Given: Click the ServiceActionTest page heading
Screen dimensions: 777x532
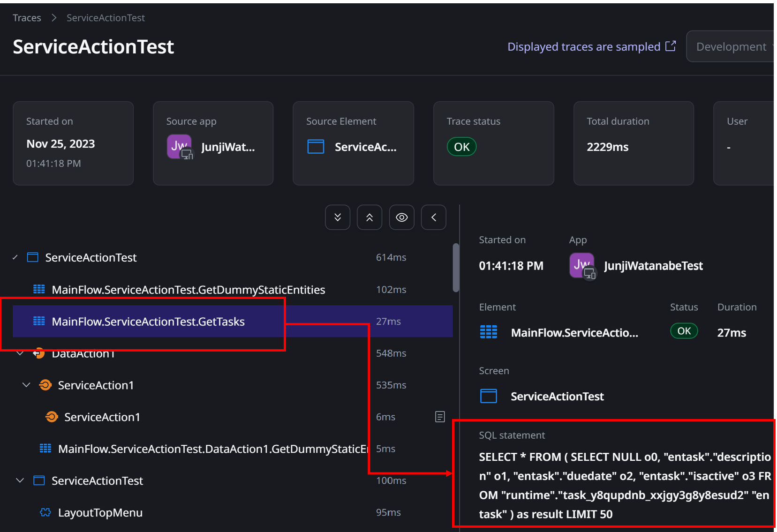Looking at the screenshot, I should point(93,46).
